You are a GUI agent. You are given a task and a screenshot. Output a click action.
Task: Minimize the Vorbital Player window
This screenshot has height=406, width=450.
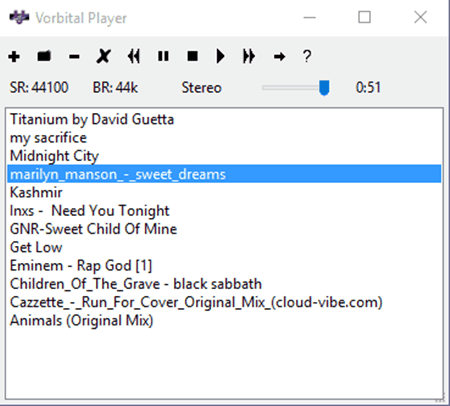pos(309,17)
